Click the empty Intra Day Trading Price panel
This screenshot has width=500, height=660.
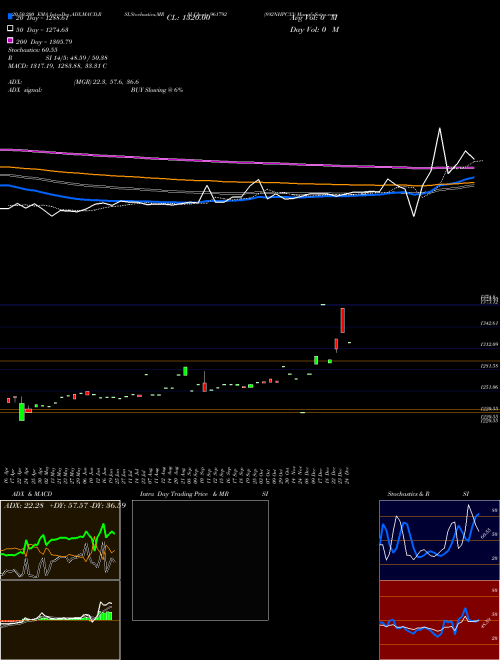200,560
